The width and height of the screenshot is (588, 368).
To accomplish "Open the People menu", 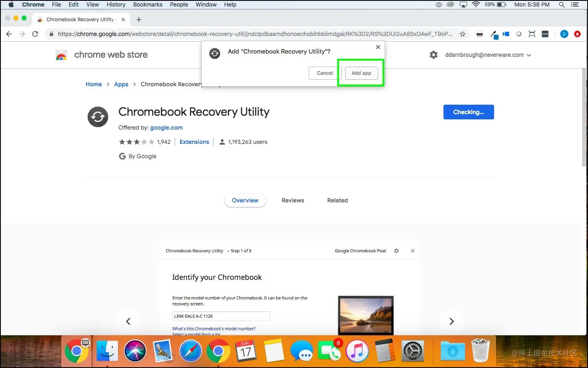I will click(x=179, y=4).
